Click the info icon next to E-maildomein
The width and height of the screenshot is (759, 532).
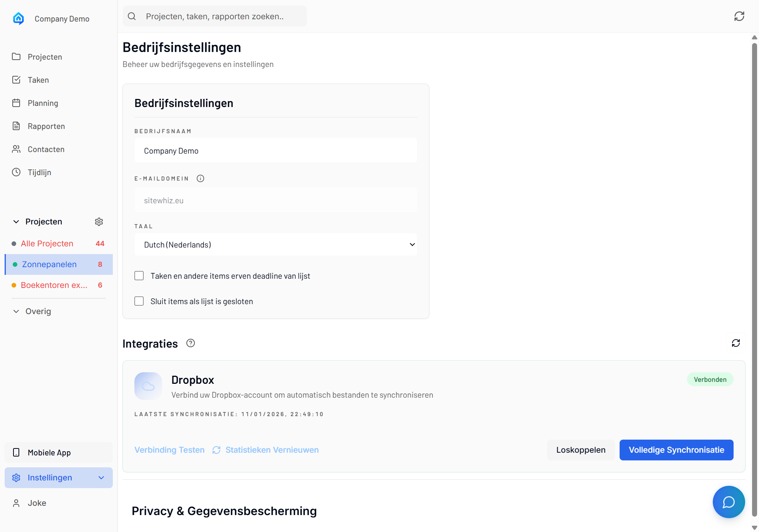point(200,178)
